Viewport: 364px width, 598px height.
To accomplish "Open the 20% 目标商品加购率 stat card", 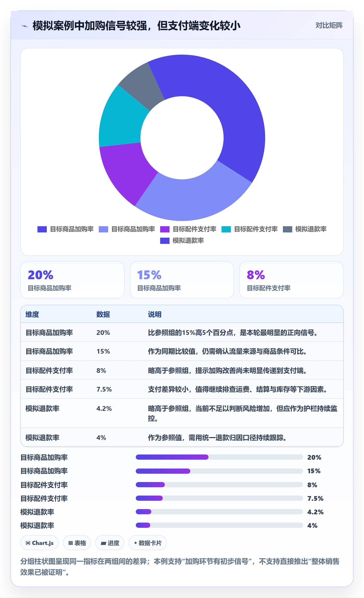I will [73, 280].
